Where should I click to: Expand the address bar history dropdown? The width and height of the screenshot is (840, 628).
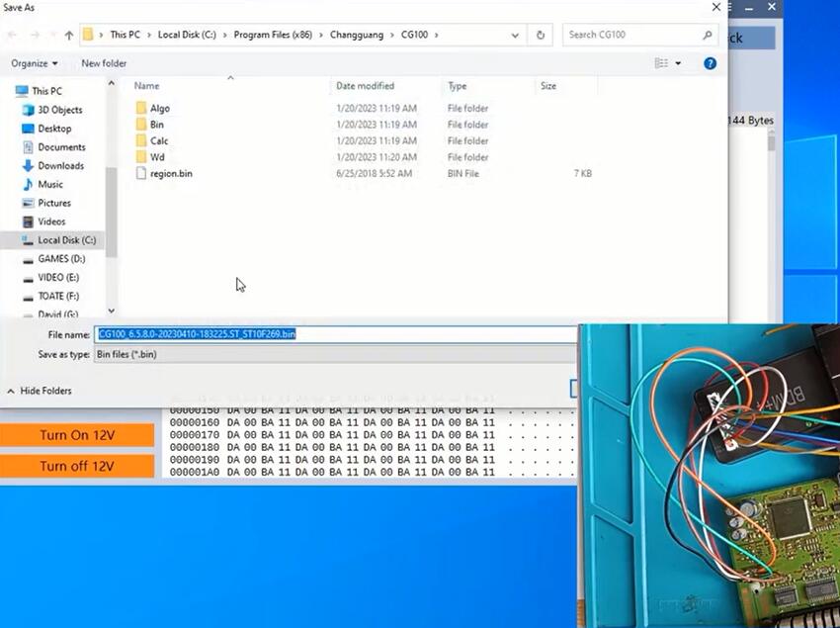[516, 35]
